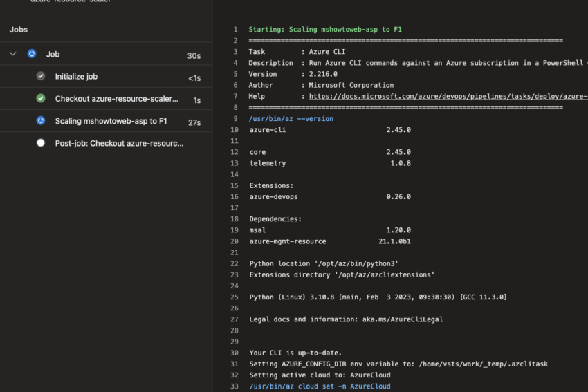Screen dimensions: 588x392
Task: Click the 27s duration of Scaling step
Action: pos(194,122)
